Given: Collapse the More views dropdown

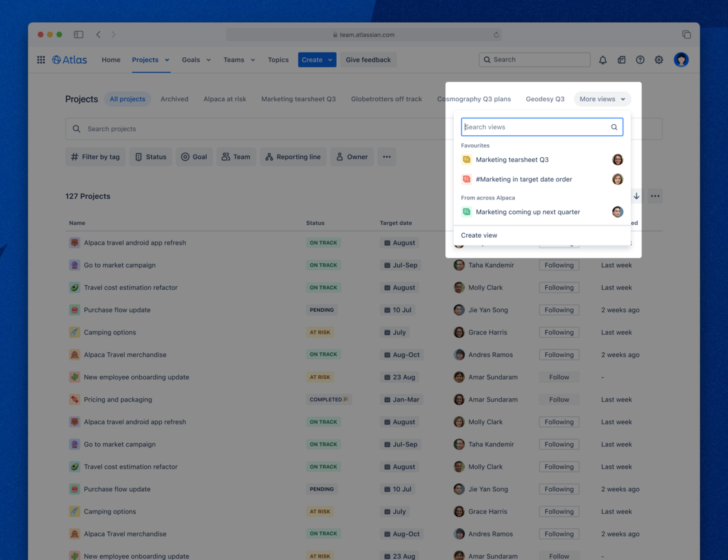Looking at the screenshot, I should (602, 99).
